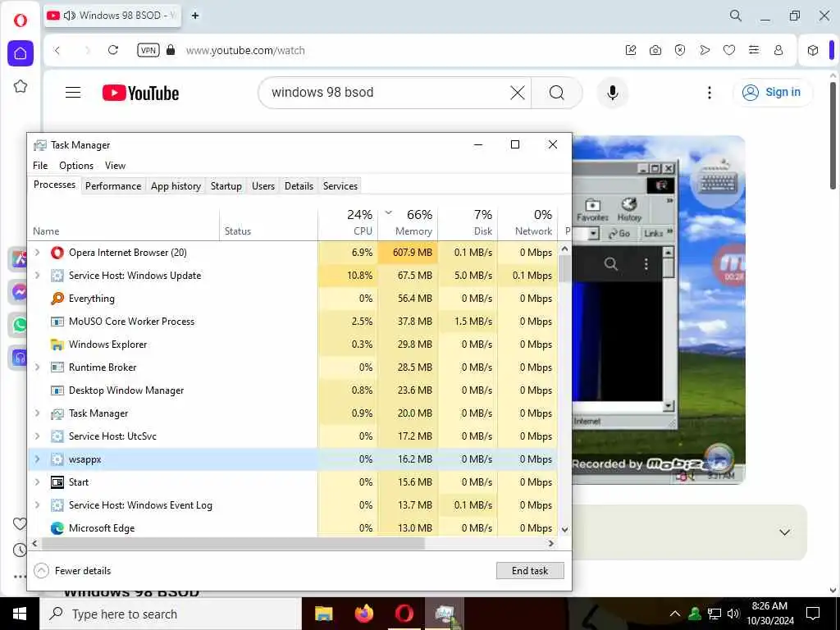Switch to the App history tab
The image size is (840, 630).
pyautogui.click(x=176, y=186)
